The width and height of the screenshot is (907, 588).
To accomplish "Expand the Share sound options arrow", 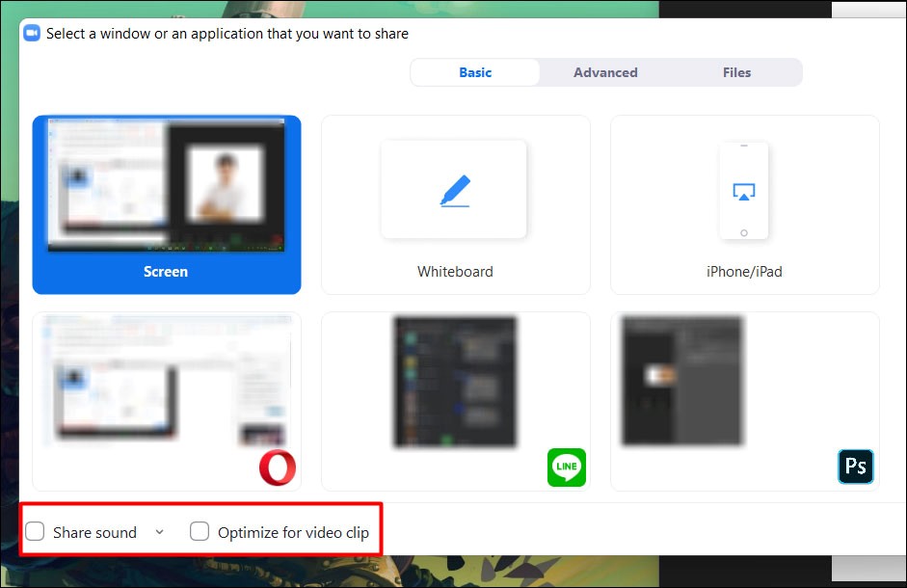I will [x=159, y=532].
